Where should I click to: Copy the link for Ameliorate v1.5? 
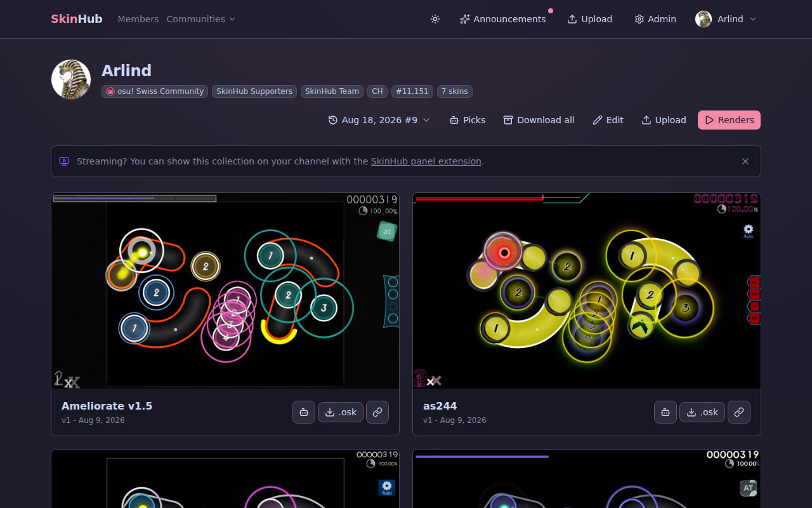click(377, 412)
